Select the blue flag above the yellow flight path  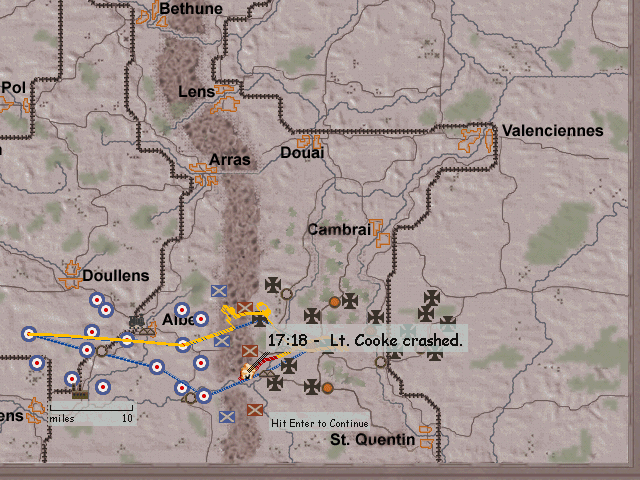click(x=219, y=292)
